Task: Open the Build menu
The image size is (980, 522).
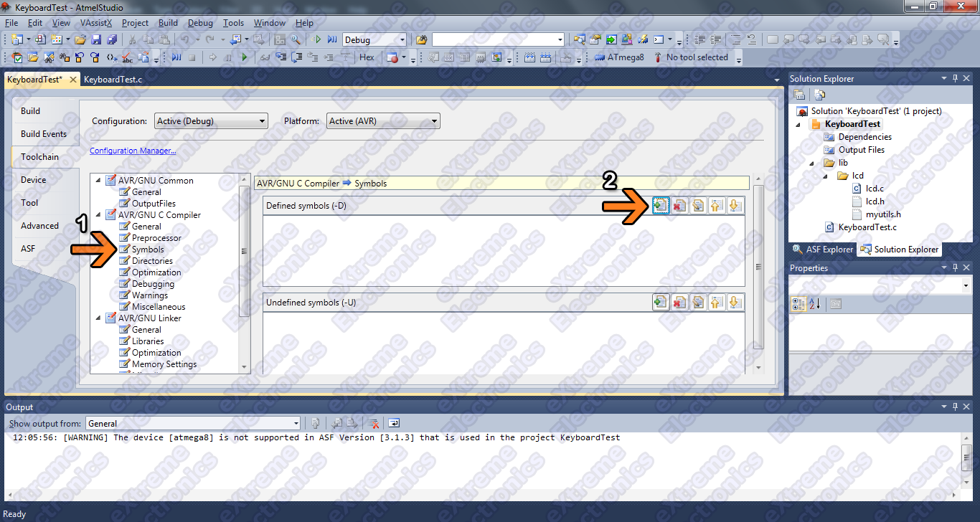Action: click(x=168, y=23)
